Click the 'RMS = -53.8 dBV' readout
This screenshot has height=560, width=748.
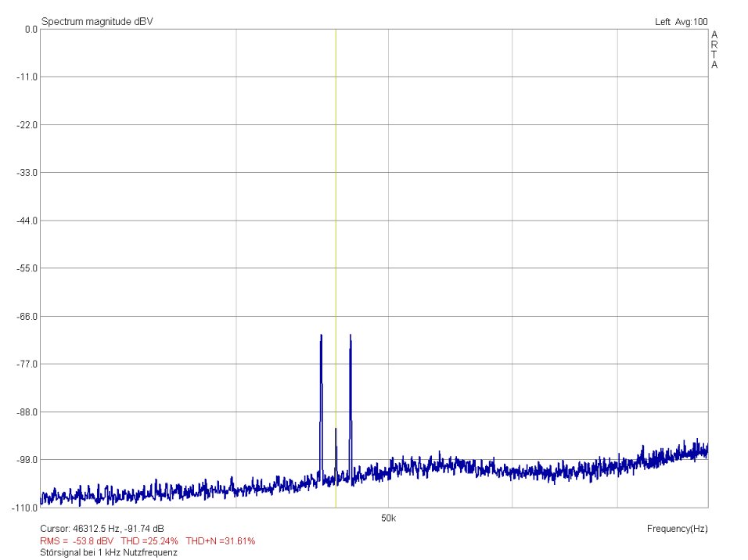pyautogui.click(x=77, y=540)
